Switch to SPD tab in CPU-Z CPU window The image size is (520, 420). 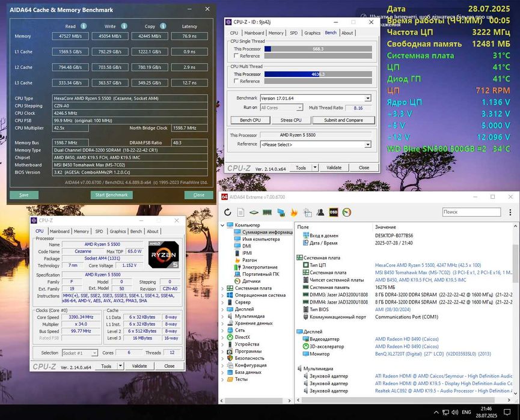tap(99, 231)
